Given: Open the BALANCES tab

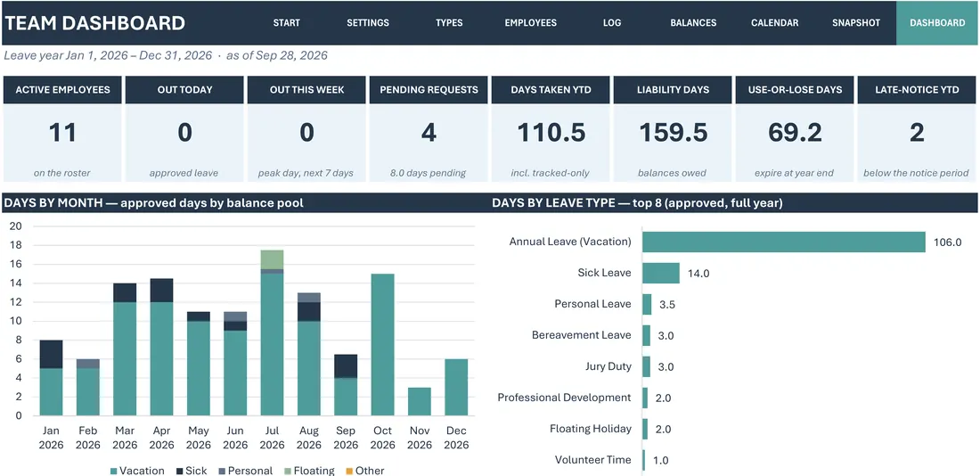Looking at the screenshot, I should pos(693,22).
